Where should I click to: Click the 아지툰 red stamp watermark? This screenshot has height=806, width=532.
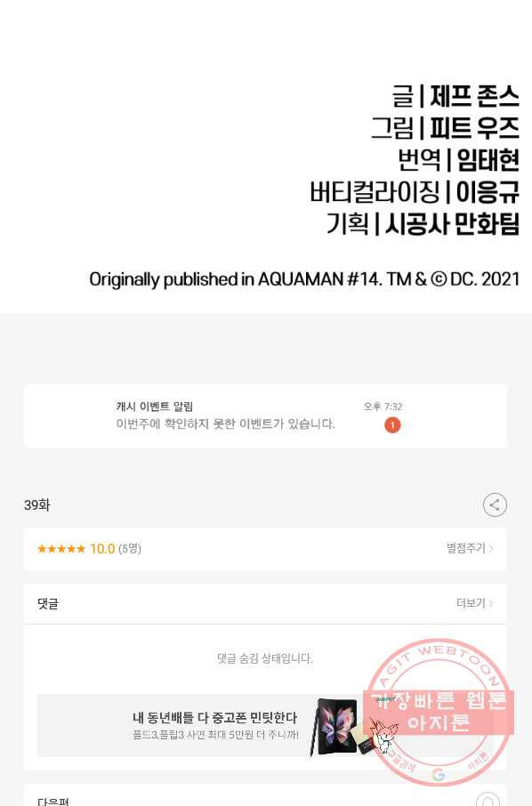439,712
